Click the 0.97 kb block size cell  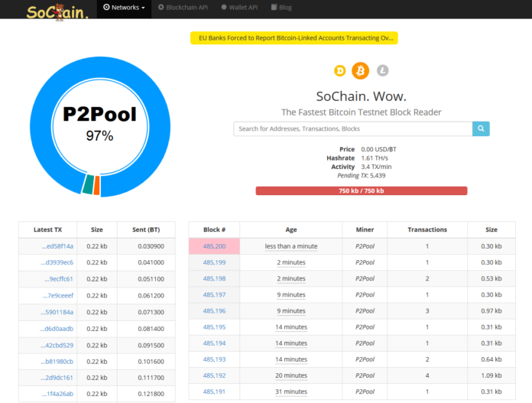pos(491,311)
